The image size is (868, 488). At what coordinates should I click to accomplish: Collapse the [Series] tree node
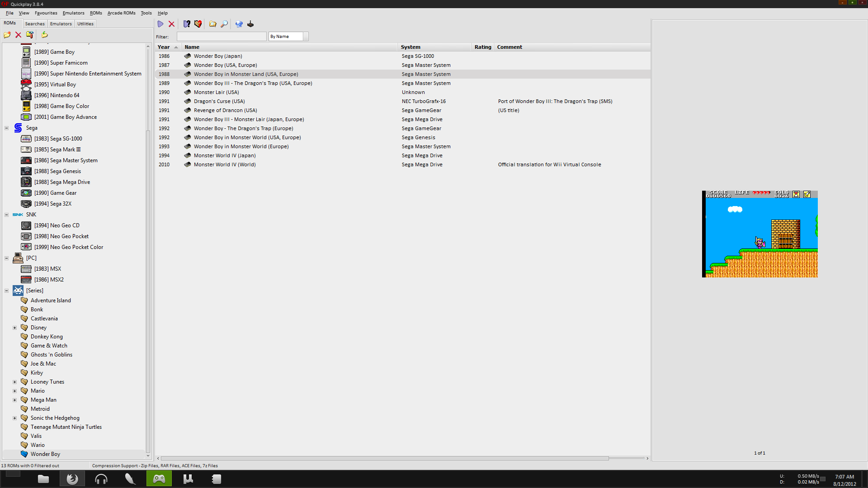pos(7,291)
